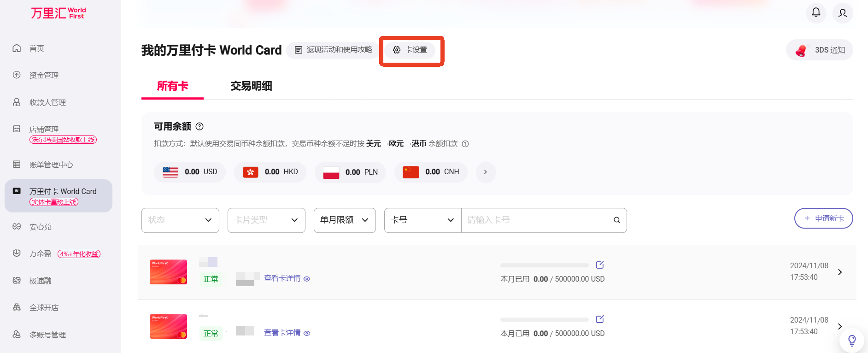Click the deduction order help icon
The height and width of the screenshot is (353, 868).
coord(465,144)
